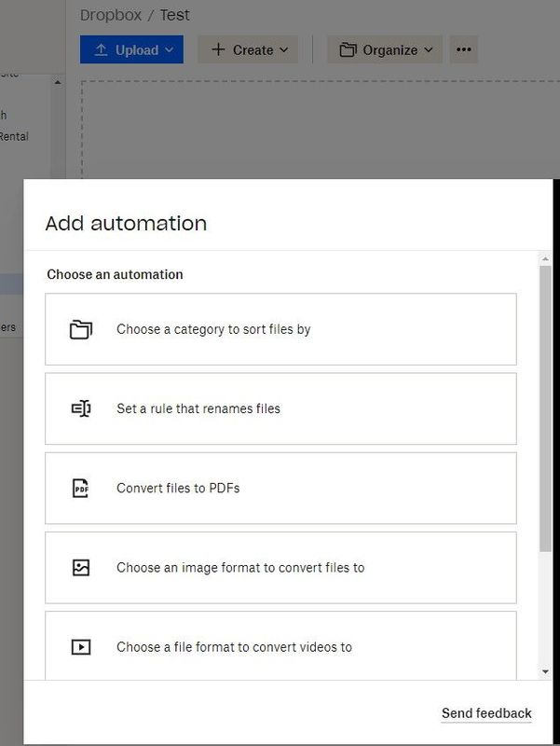Viewport: 560px width, 746px height.
Task: Click the automation list scrollbar up arrow
Action: point(545,258)
